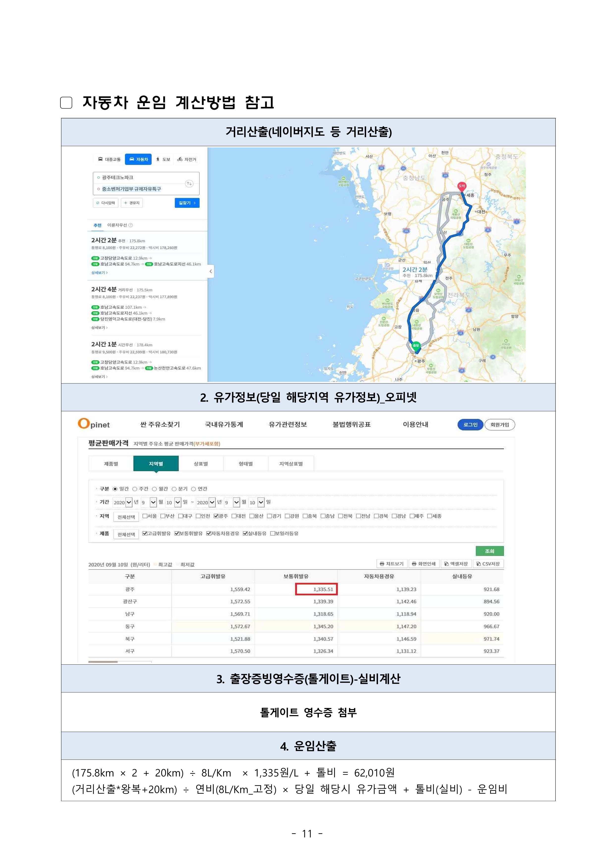Open 국내유가통계 menu on Opinet
Screen dimensions: 614x868
pos(224,425)
